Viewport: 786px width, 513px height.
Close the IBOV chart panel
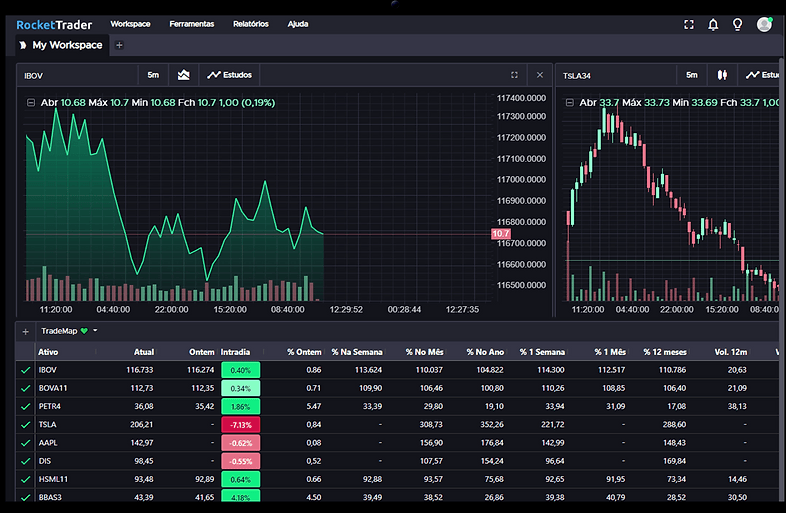[x=540, y=75]
